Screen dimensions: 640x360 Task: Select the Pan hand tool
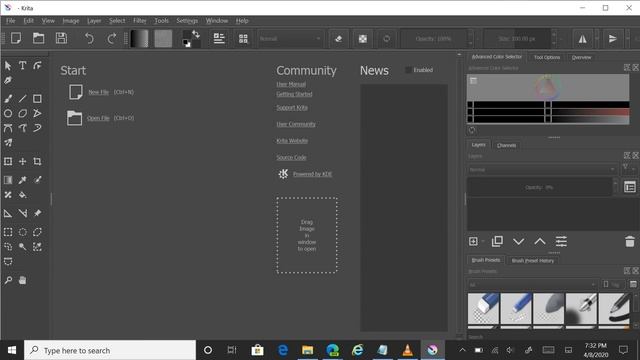pyautogui.click(x=22, y=280)
